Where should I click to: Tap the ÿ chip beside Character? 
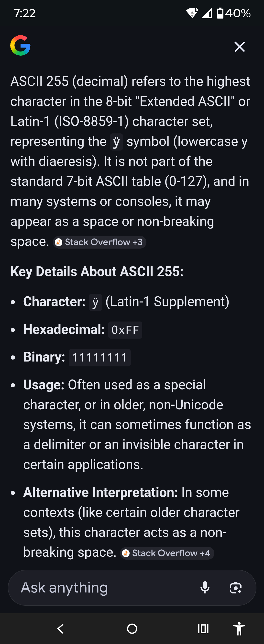(95, 302)
